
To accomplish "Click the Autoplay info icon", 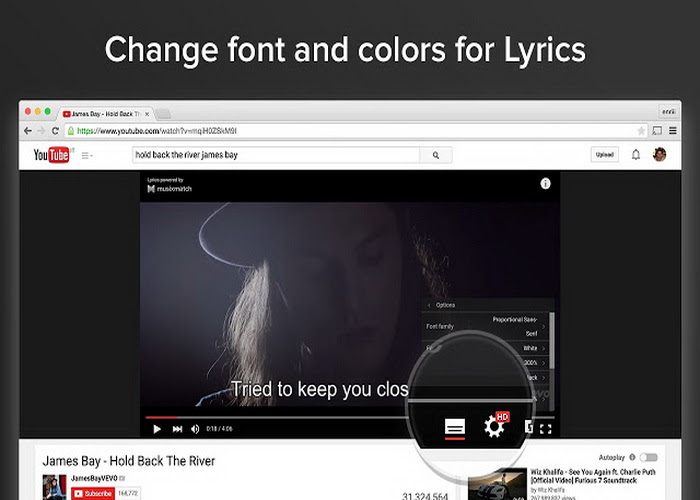I will pyautogui.click(x=632, y=457).
